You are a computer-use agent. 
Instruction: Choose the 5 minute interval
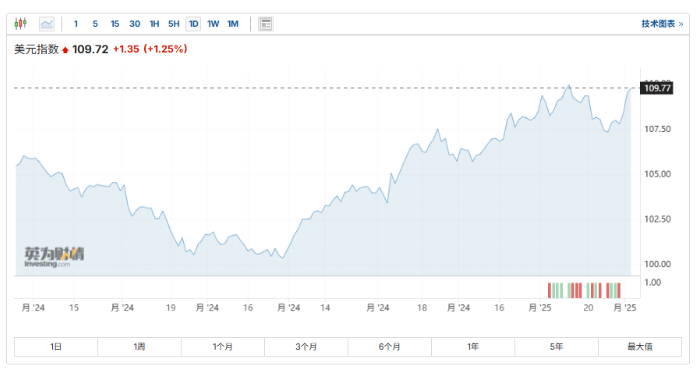pos(95,24)
